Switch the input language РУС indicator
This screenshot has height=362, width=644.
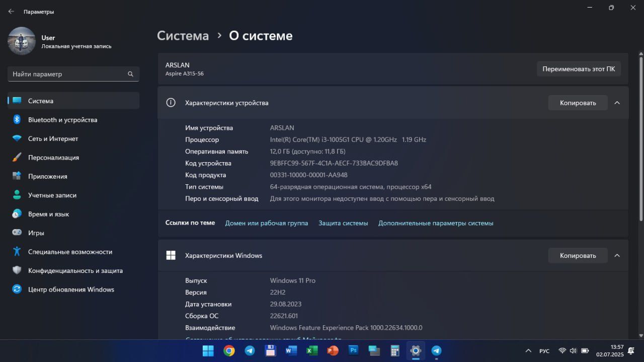544,351
